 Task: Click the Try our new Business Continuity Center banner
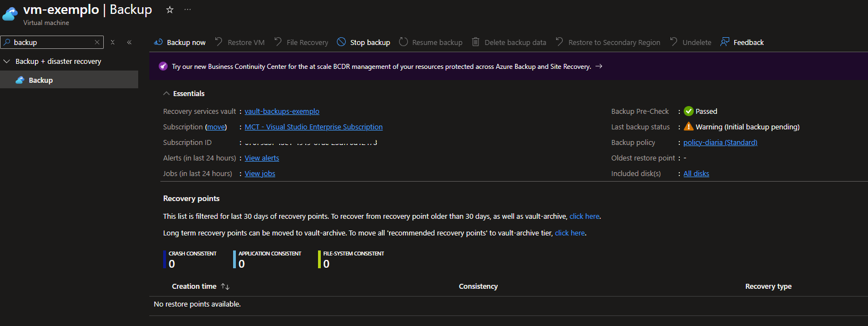coord(508,67)
